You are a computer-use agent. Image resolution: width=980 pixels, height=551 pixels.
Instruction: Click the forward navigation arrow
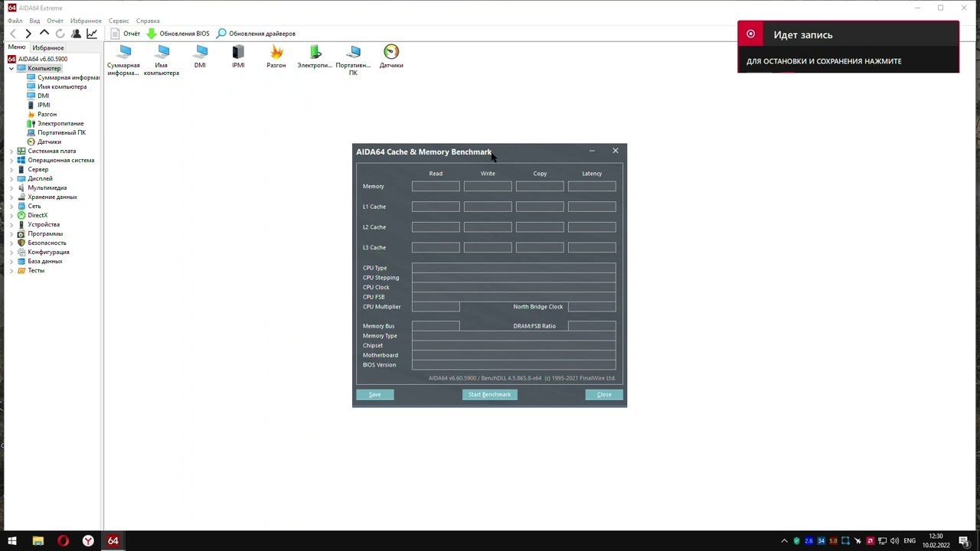point(28,34)
